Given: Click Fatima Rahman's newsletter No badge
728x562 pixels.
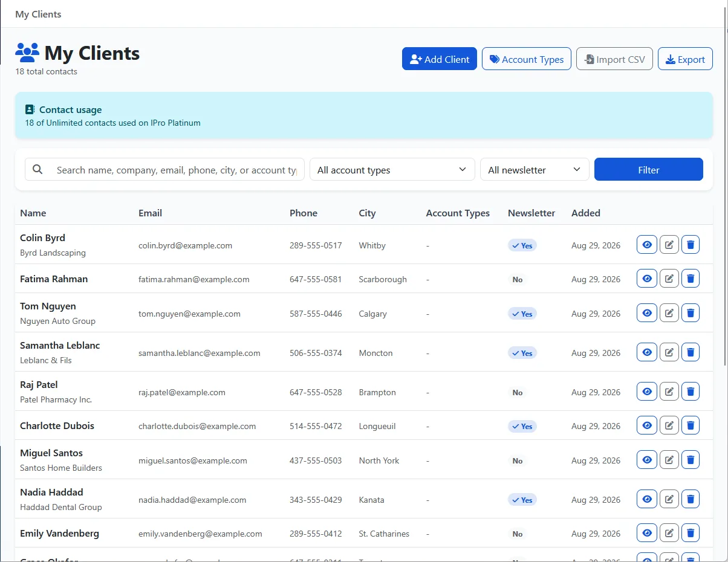Looking at the screenshot, I should pos(518,279).
